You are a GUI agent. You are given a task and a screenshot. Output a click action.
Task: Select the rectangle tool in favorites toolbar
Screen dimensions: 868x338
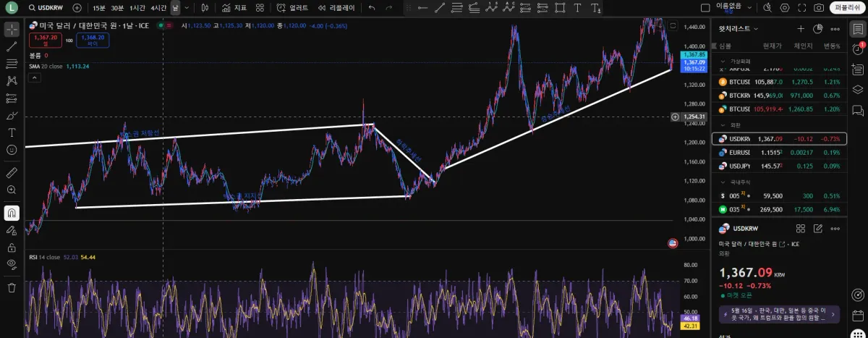pos(561,8)
